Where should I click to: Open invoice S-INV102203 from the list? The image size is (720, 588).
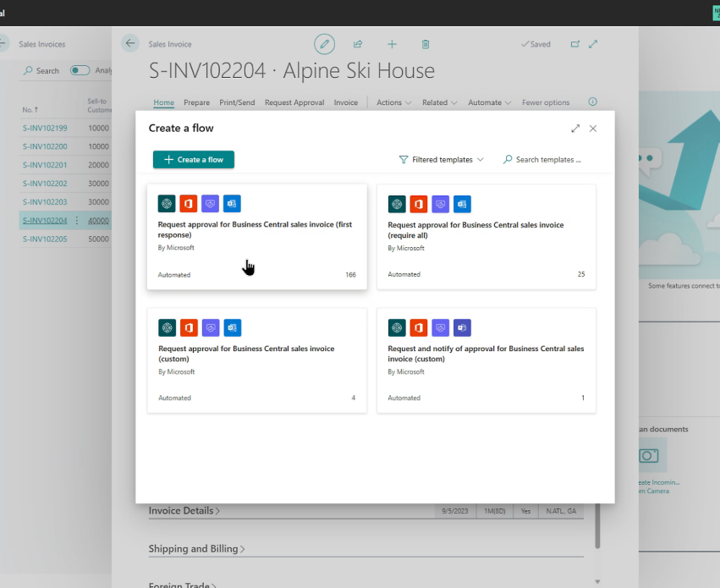[x=45, y=202]
